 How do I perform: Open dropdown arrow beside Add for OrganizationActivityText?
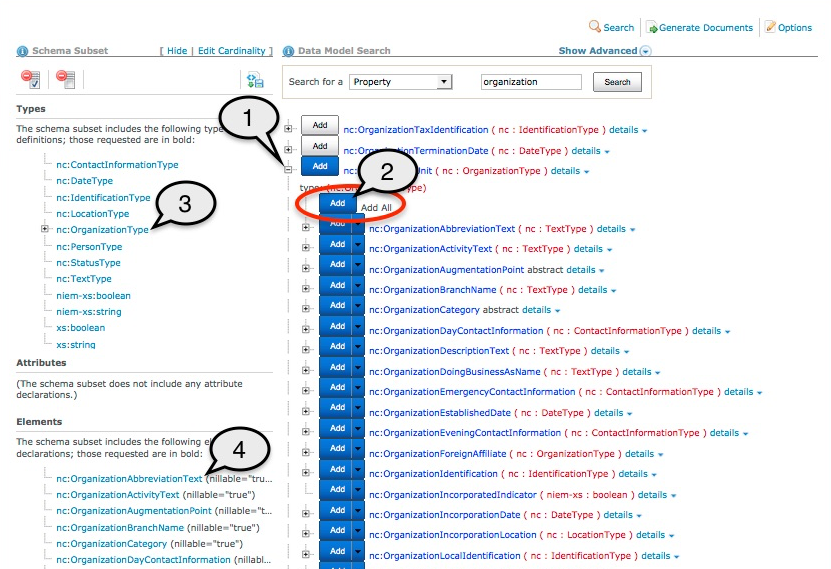pyautogui.click(x=360, y=249)
